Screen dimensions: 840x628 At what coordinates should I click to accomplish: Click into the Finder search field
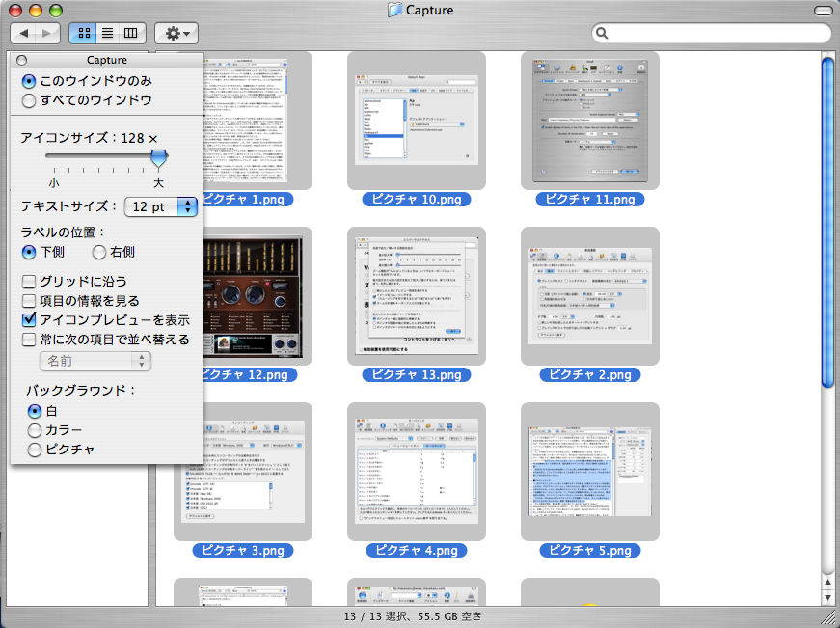point(712,33)
